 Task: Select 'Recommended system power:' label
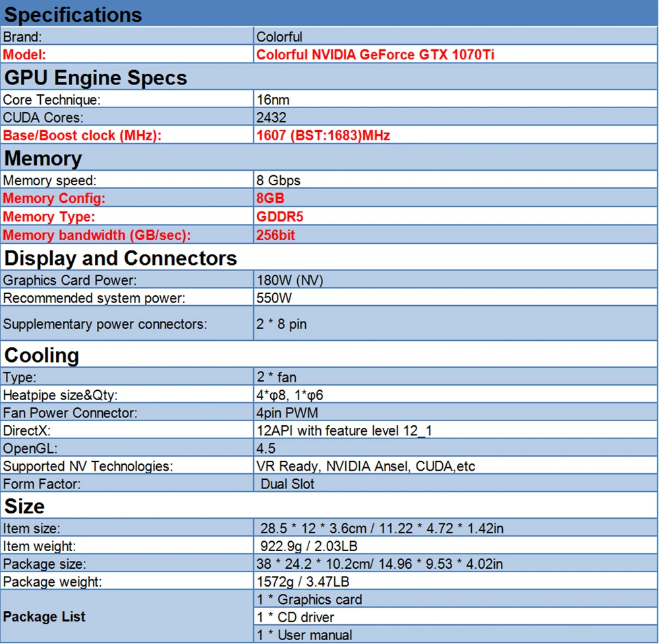[x=94, y=298]
